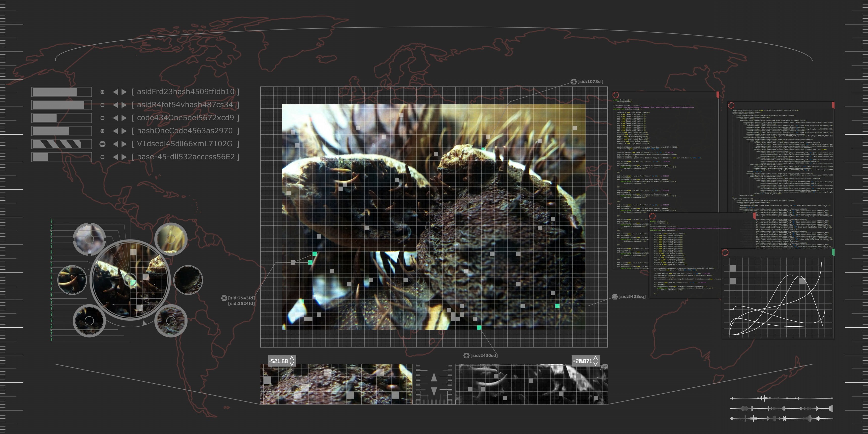The height and width of the screenshot is (434, 868).
Task: Select the hexagon icon beside V1dsedl45dll66xmL7102G
Action: click(x=102, y=144)
